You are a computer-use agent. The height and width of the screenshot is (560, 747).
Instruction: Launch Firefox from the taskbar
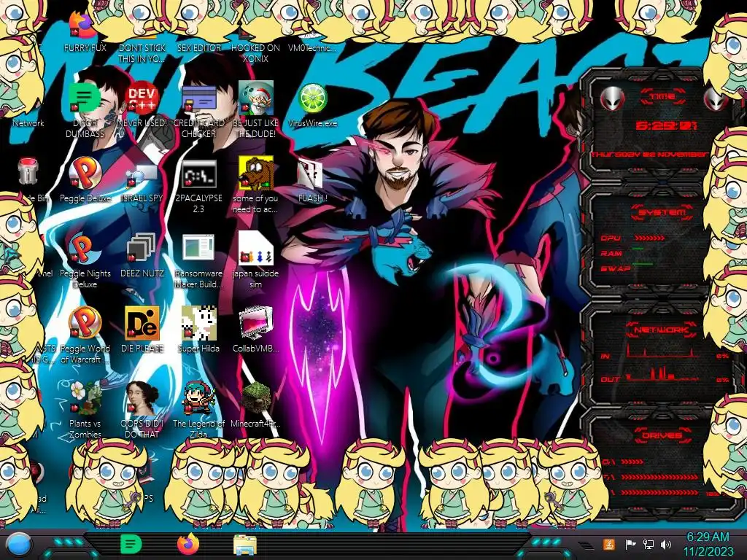coord(188,544)
